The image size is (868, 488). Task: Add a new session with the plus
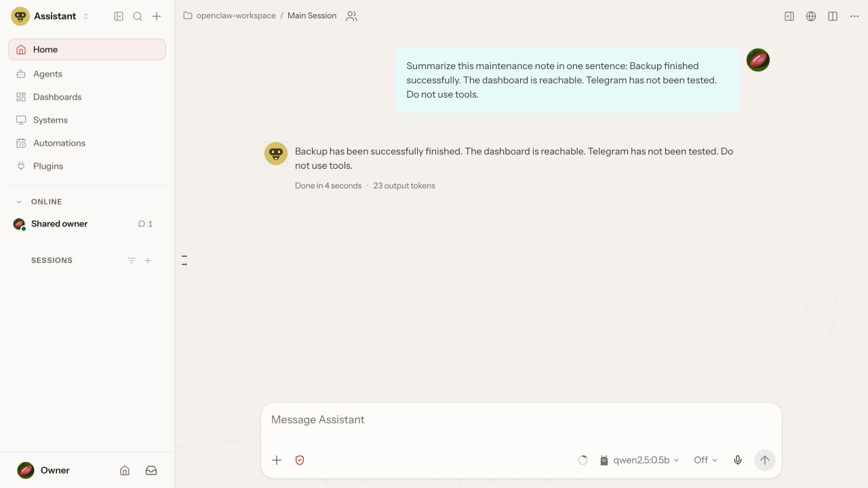(x=148, y=260)
